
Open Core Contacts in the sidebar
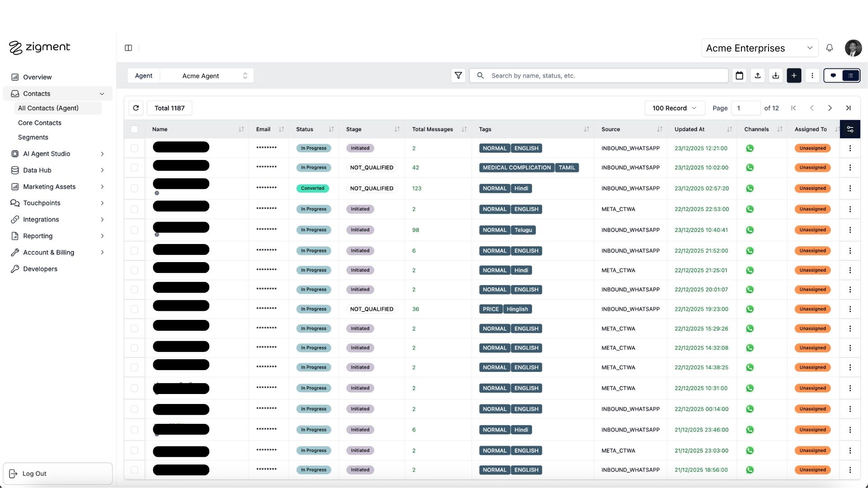(x=40, y=123)
